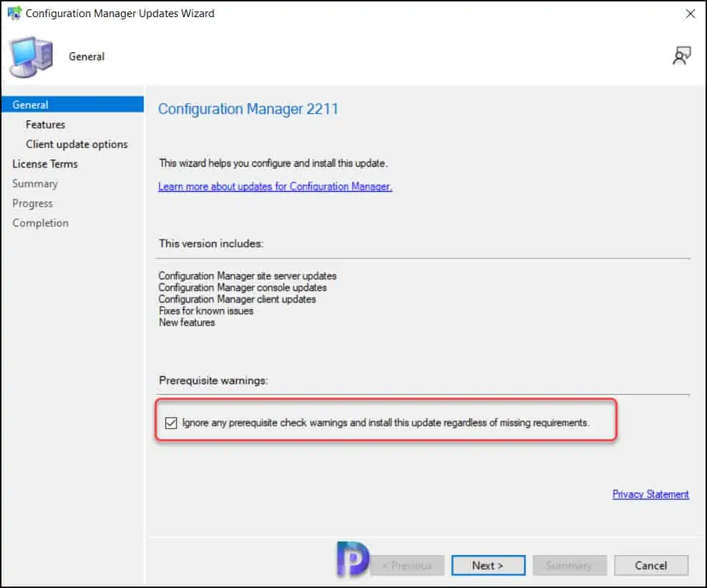Open the License Terms step
The image size is (707, 588).
coord(45,164)
